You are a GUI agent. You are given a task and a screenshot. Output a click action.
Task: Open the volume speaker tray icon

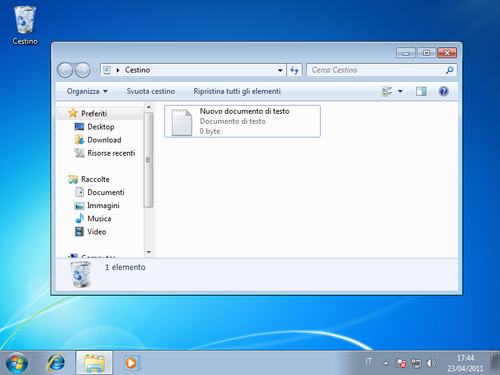pyautogui.click(x=431, y=363)
